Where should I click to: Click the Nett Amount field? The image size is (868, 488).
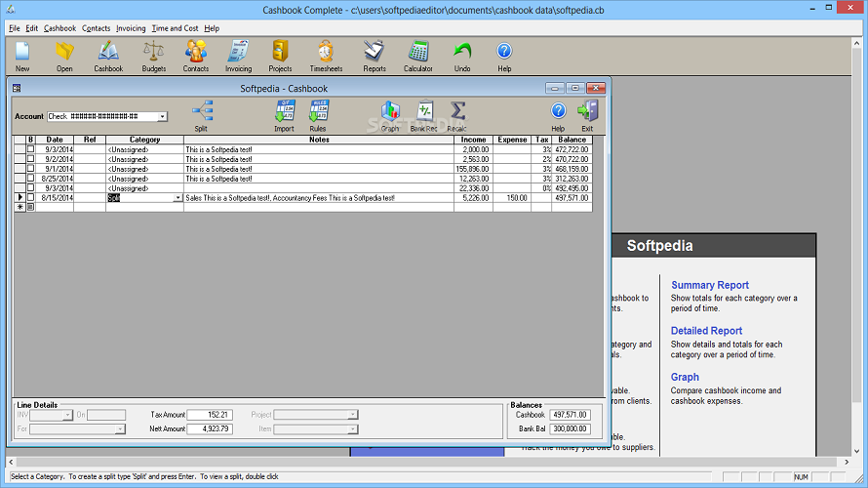[210, 428]
